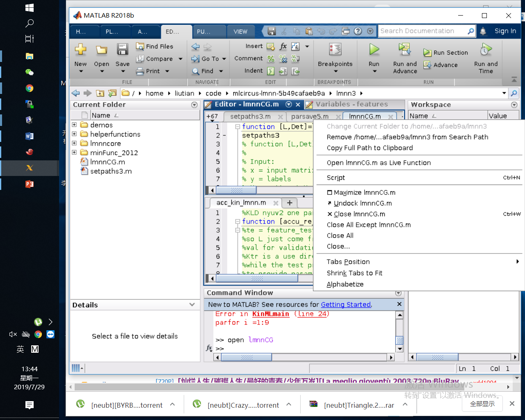Switch to the VIEW ribbon tab
This screenshot has height=420, width=525.
[x=240, y=32]
